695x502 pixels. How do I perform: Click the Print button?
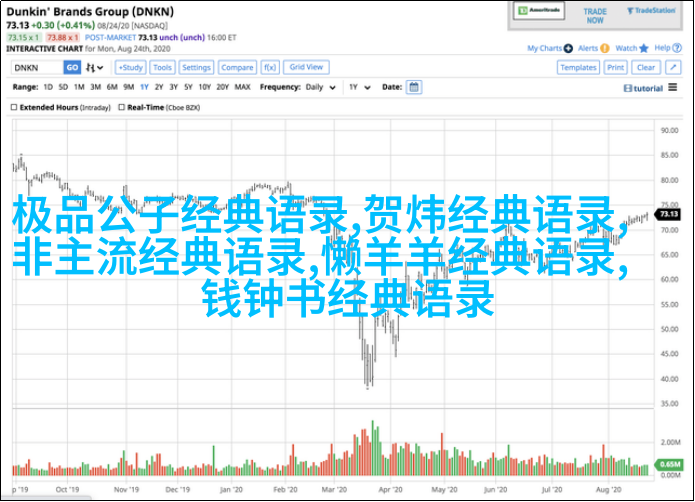coord(616,67)
